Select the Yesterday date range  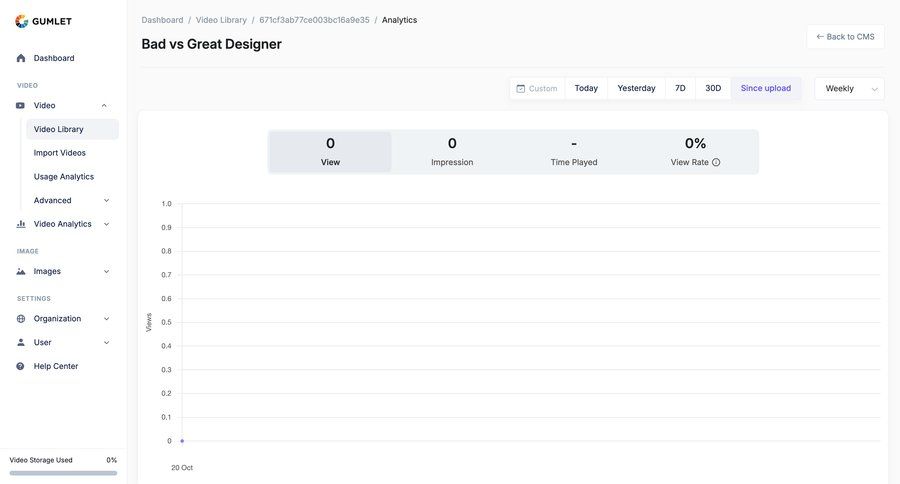[637, 88]
